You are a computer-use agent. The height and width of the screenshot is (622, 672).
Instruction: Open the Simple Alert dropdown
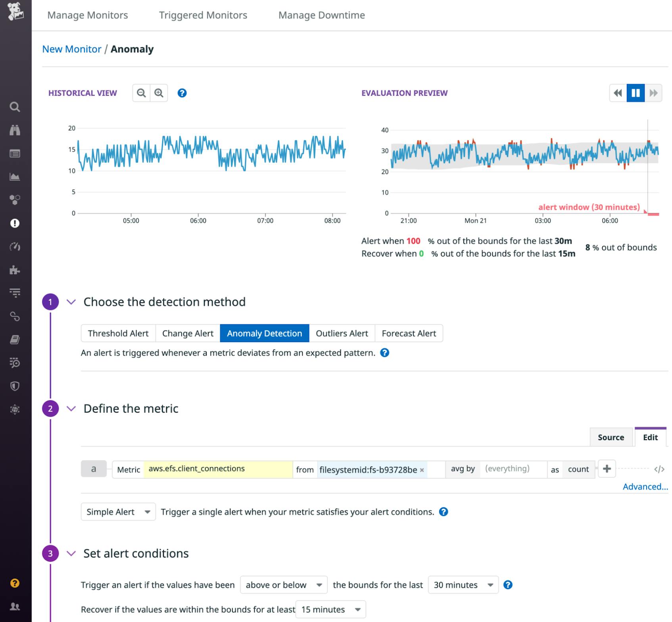coord(117,512)
